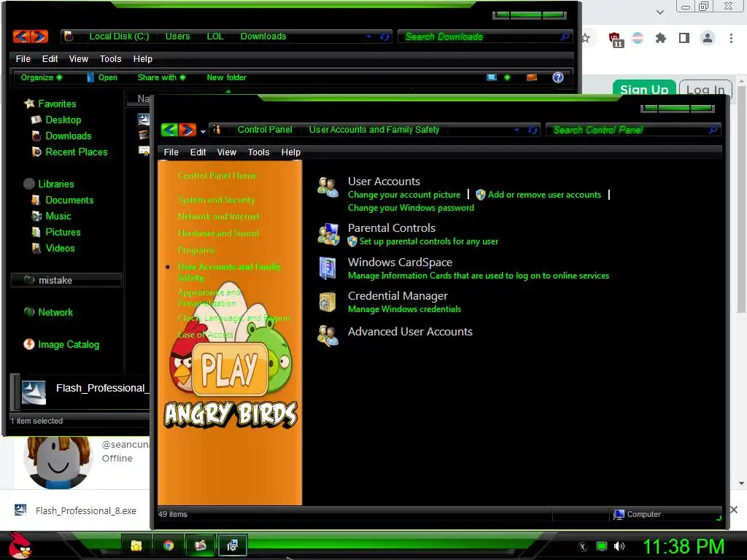This screenshot has width=747, height=560.
Task: Open Edit menu in Downloads window
Action: pyautogui.click(x=50, y=58)
